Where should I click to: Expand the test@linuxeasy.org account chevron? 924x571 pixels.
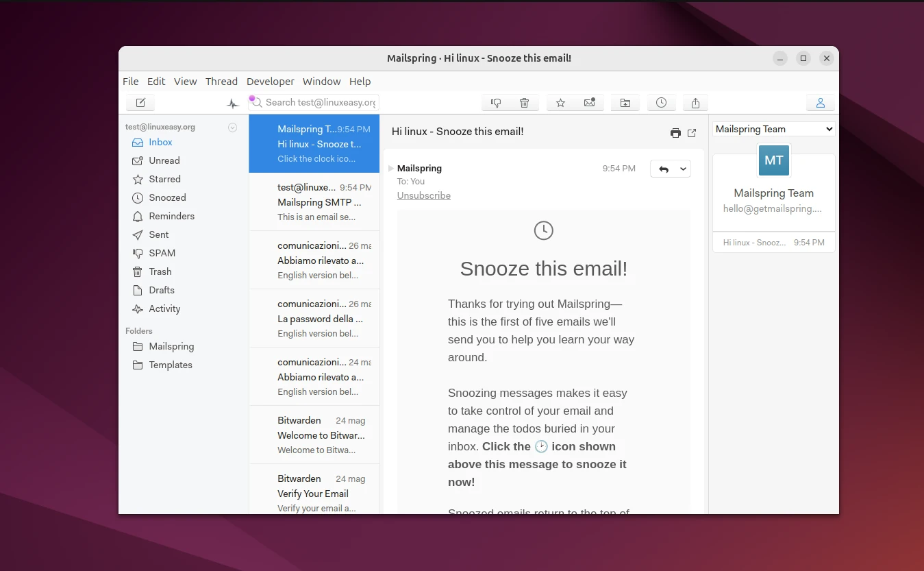[x=232, y=127]
